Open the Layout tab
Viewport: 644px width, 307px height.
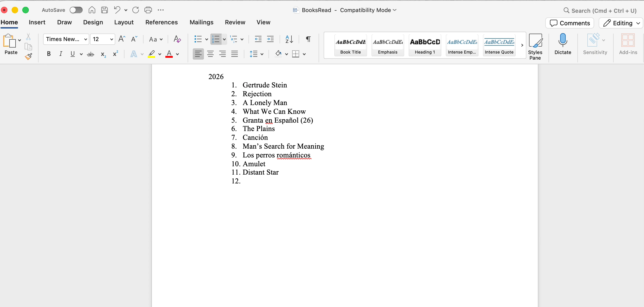pos(124,22)
